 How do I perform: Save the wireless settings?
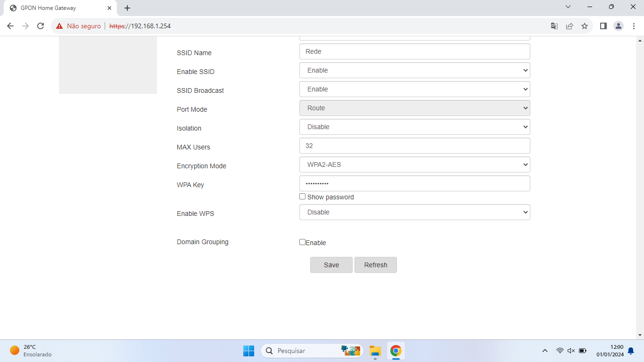(331, 265)
